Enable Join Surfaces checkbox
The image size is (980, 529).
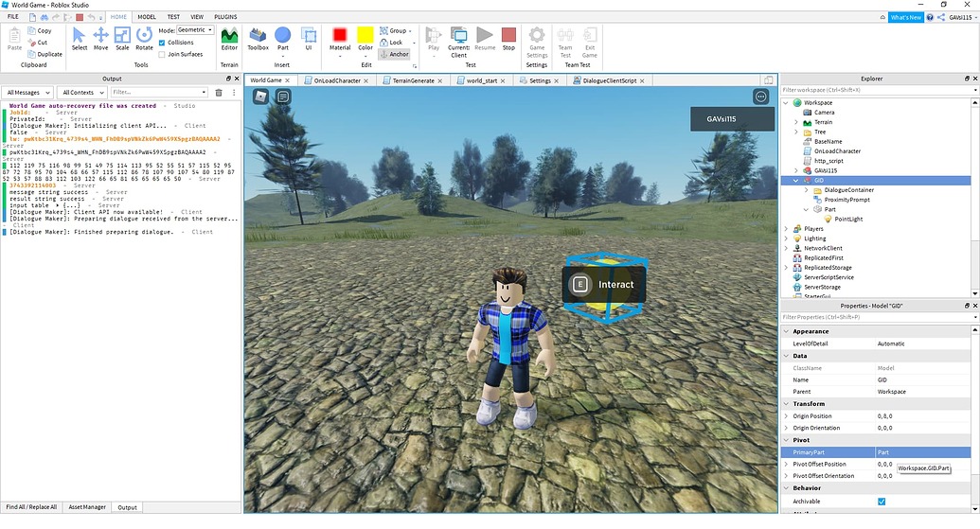(x=162, y=54)
